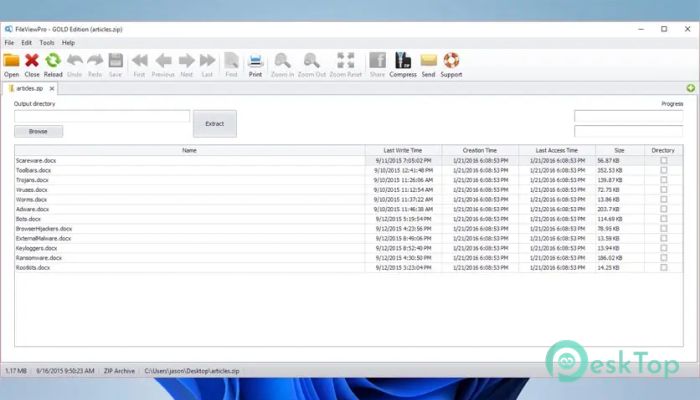Open Support with the lifebuoy icon
The image size is (700, 400).
451,60
